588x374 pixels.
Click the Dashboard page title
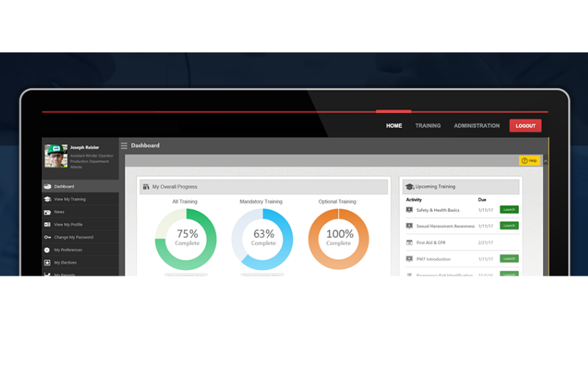[145, 145]
